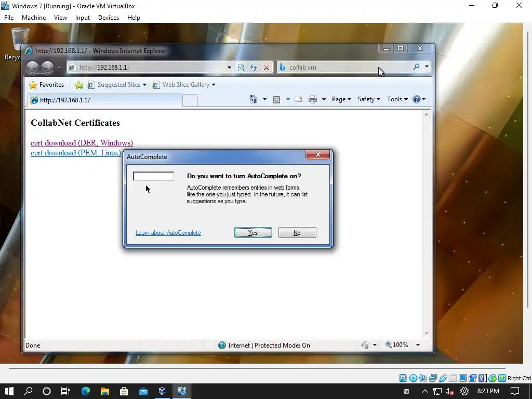Select the http://192.168.1.1/ browser tab
Image resolution: width=532 pixels, height=399 pixels.
click(104, 100)
